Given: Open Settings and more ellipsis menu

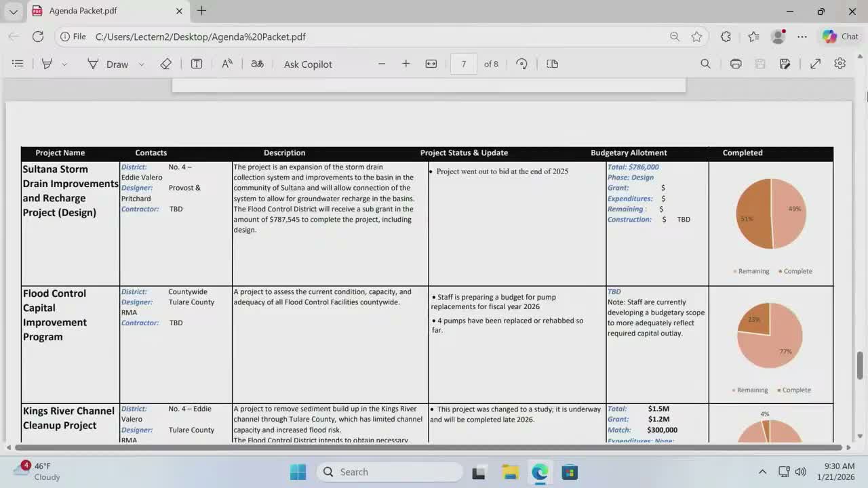Looking at the screenshot, I should click(x=802, y=37).
